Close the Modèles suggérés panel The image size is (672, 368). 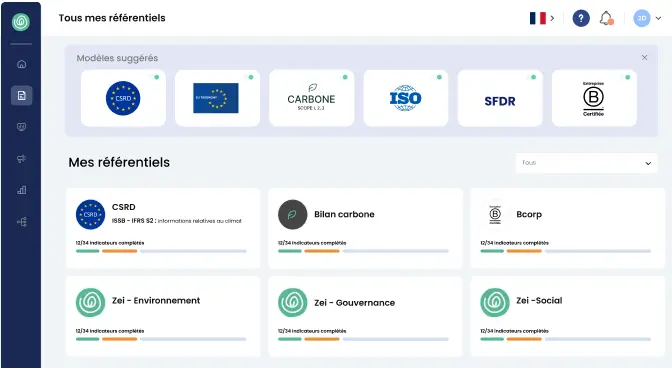click(x=644, y=57)
